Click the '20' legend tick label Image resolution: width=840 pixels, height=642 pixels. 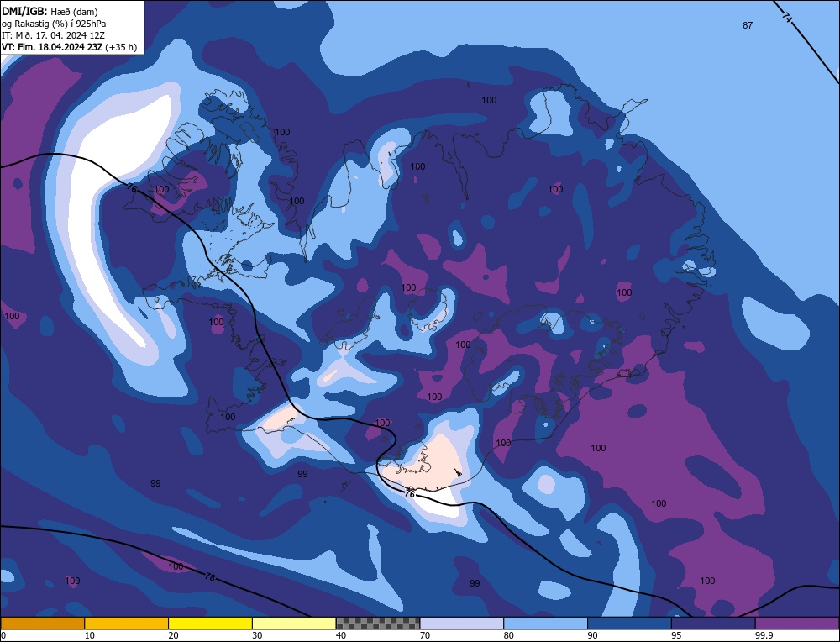point(173,635)
